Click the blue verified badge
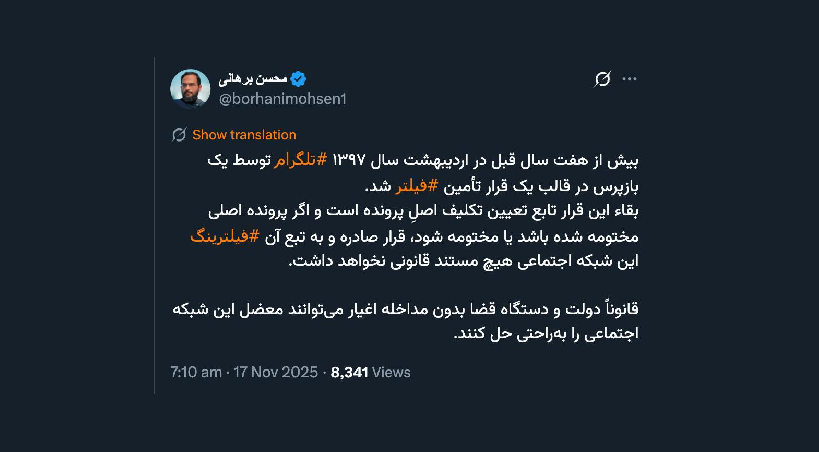Screen dimensions: 819x452 tap(298, 79)
